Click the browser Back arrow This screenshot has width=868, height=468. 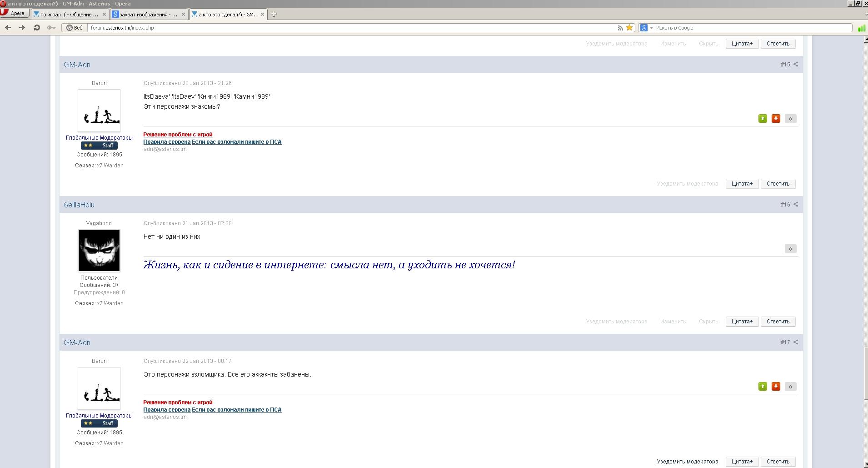click(8, 28)
